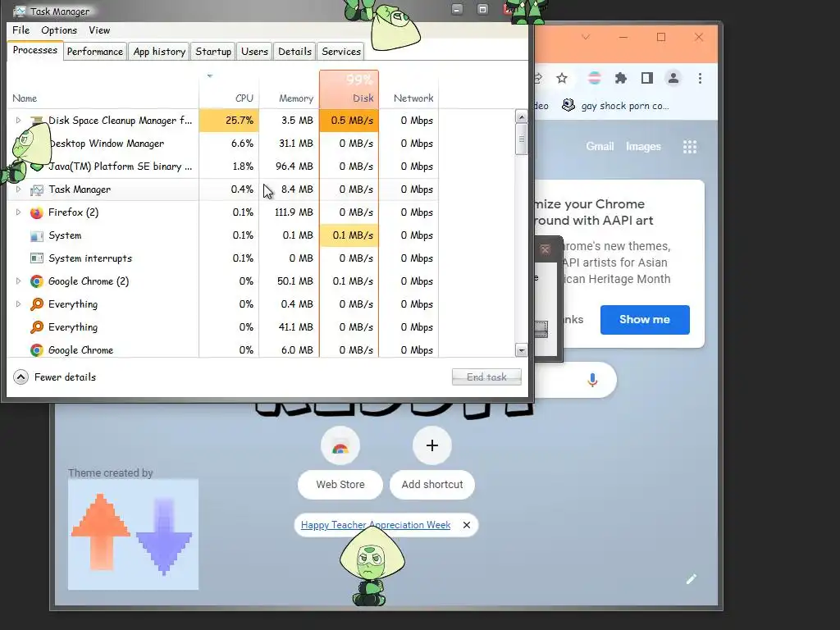Image resolution: width=840 pixels, height=630 pixels.
Task: Click the second Everything search icon
Action: tap(36, 327)
